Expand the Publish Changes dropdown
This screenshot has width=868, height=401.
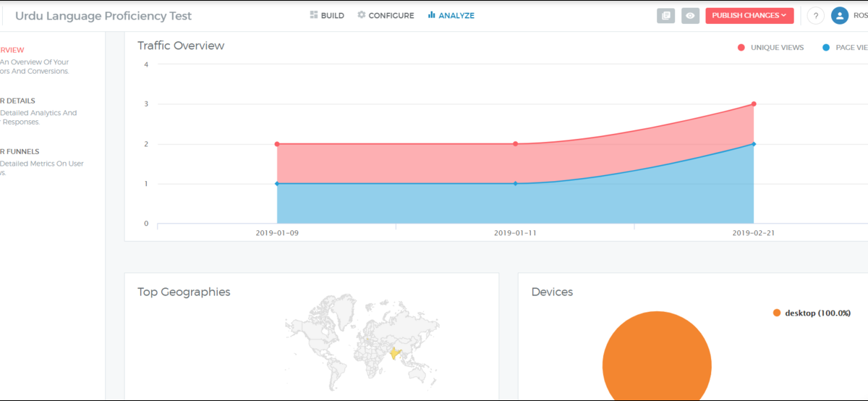point(749,16)
